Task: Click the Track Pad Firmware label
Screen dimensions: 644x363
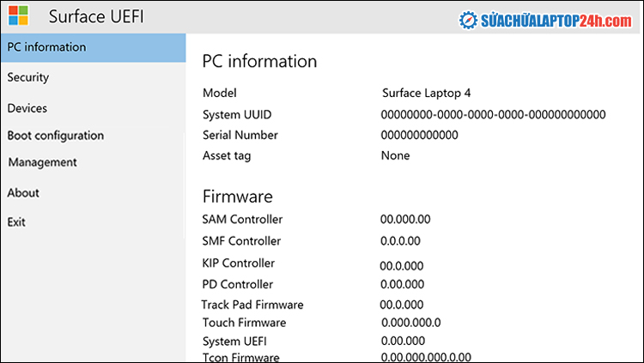Action: click(252, 305)
